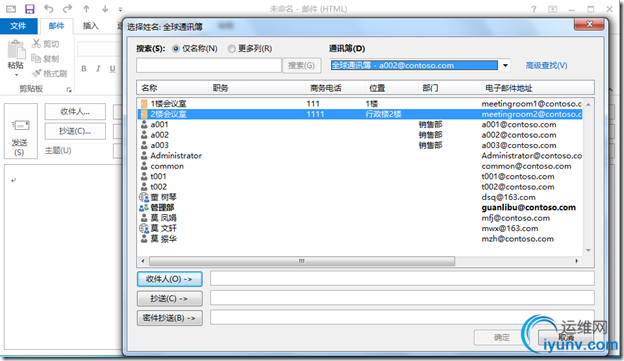The width and height of the screenshot is (624, 361).
Task: Click 收件人... button in the mail window
Action: coord(75,111)
